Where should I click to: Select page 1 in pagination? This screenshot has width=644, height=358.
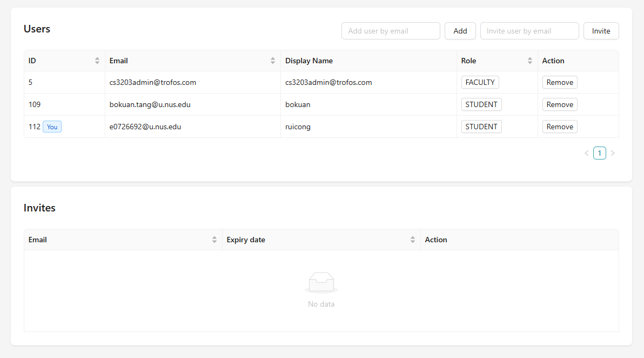coord(599,153)
